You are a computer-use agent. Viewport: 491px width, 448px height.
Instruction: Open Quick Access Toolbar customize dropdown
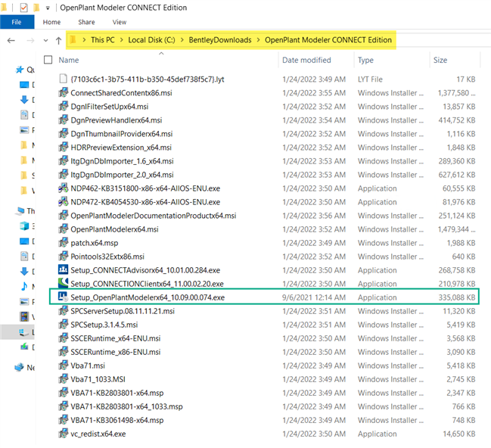48,8
